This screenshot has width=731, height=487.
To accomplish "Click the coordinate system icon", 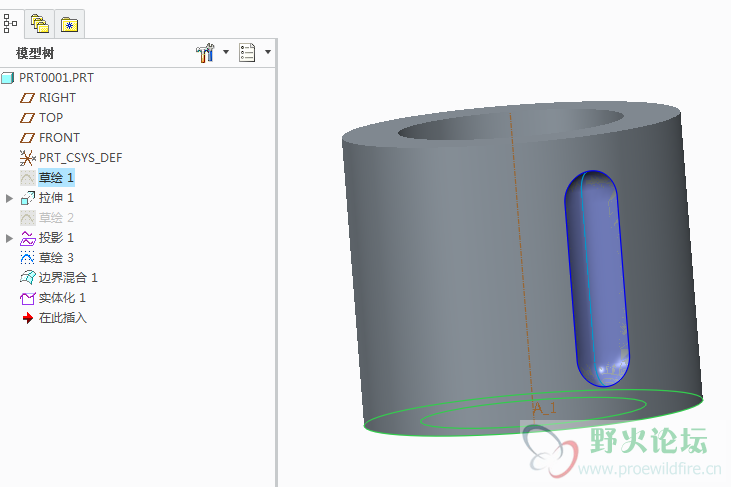I will point(28,158).
